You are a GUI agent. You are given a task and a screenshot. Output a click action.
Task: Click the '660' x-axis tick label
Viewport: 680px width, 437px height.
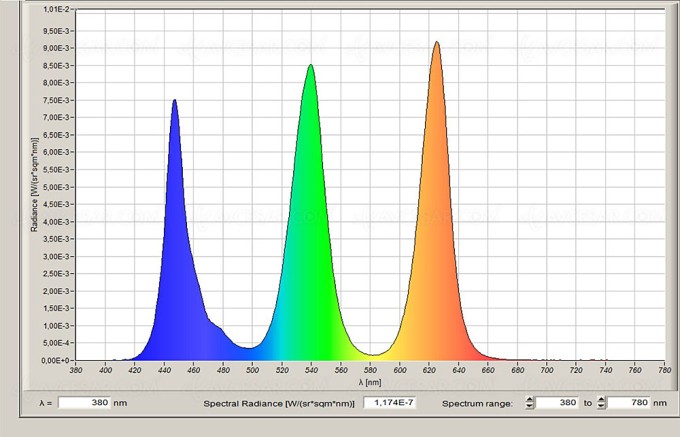click(488, 370)
